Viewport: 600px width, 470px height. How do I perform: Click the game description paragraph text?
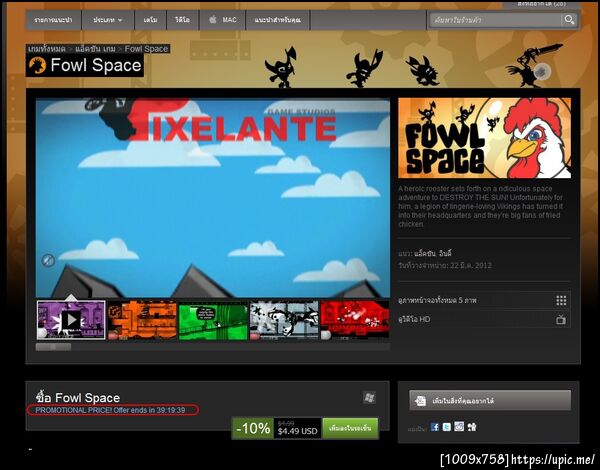click(x=481, y=206)
